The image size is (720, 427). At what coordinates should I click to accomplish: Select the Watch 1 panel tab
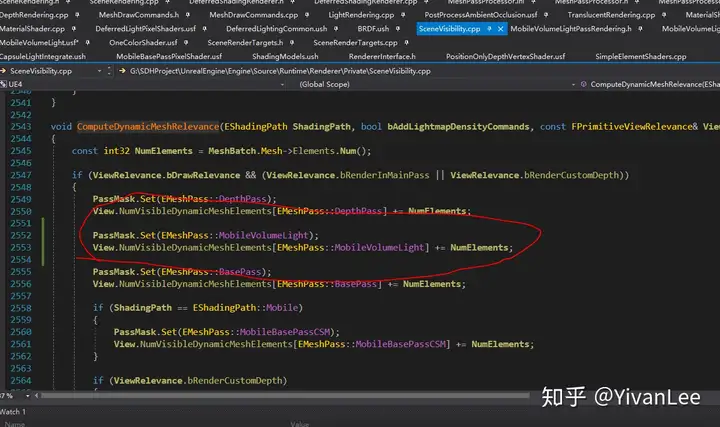pos(13,411)
